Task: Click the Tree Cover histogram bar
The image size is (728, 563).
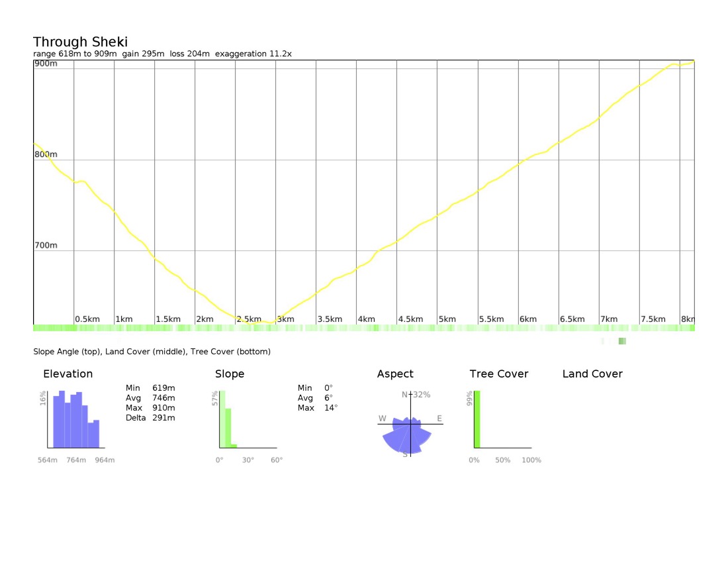Action: (x=477, y=419)
